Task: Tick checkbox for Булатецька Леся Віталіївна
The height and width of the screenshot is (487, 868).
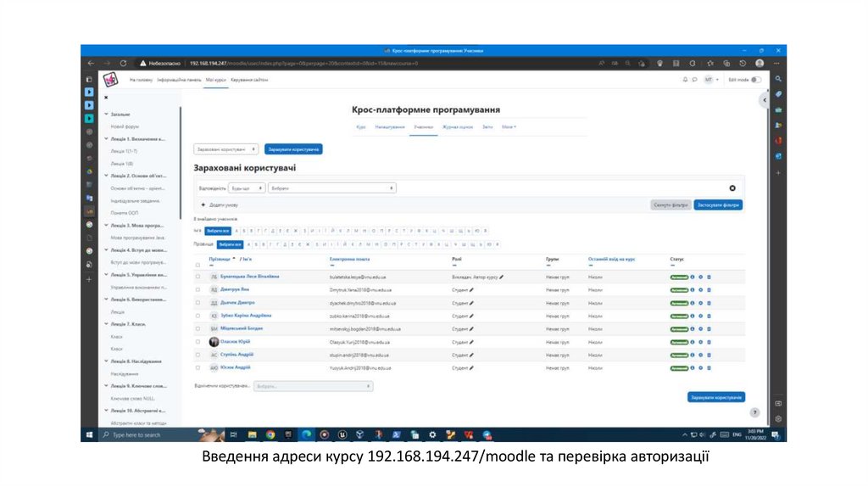Action: click(198, 277)
